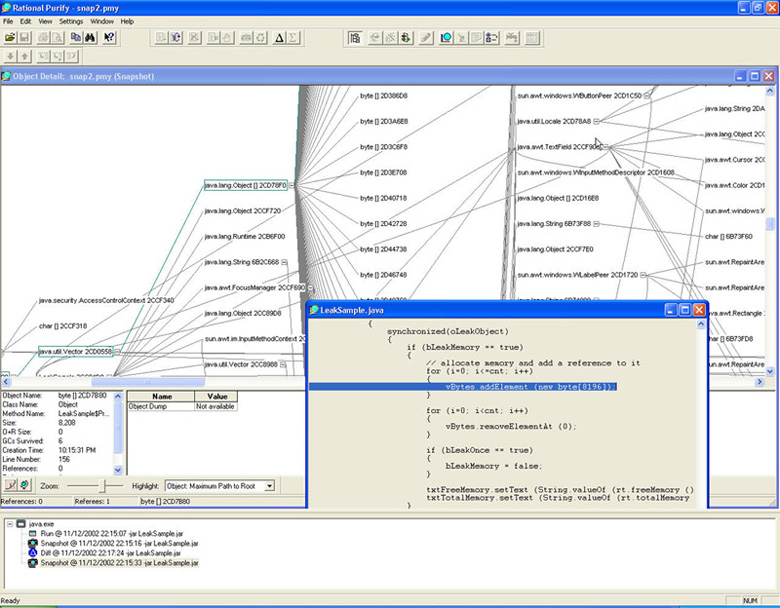Click the underlined A toolbar icon
This screenshot has width=780, height=608.
279,38
